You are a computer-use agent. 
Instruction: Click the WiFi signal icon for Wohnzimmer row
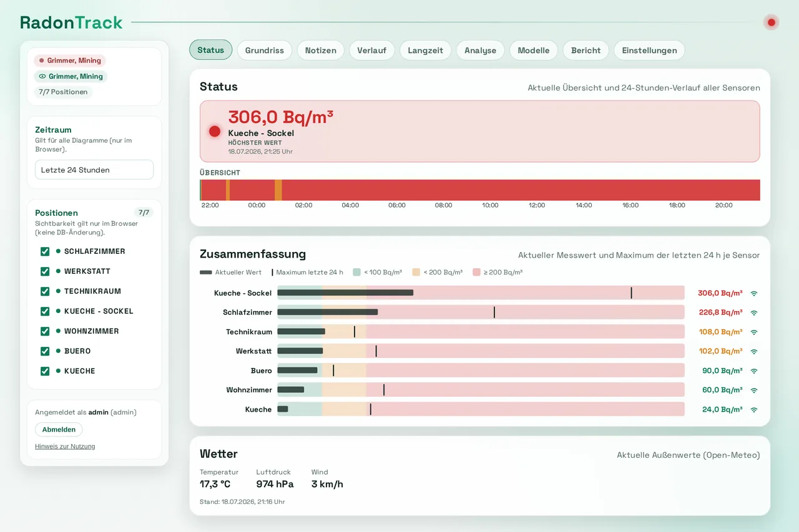754,390
